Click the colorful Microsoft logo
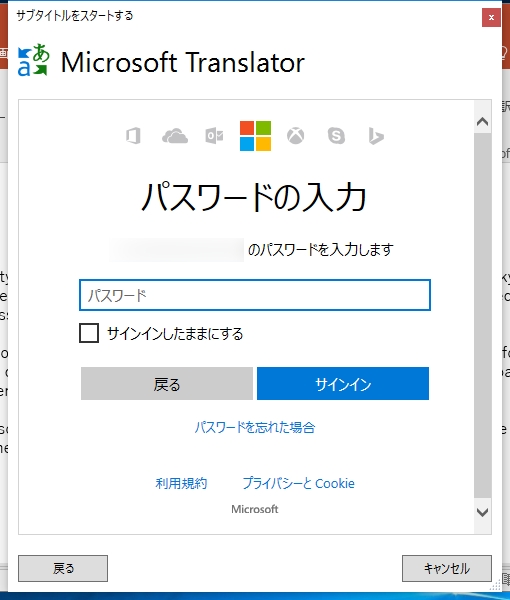This screenshot has width=510, height=600. pos(256,136)
